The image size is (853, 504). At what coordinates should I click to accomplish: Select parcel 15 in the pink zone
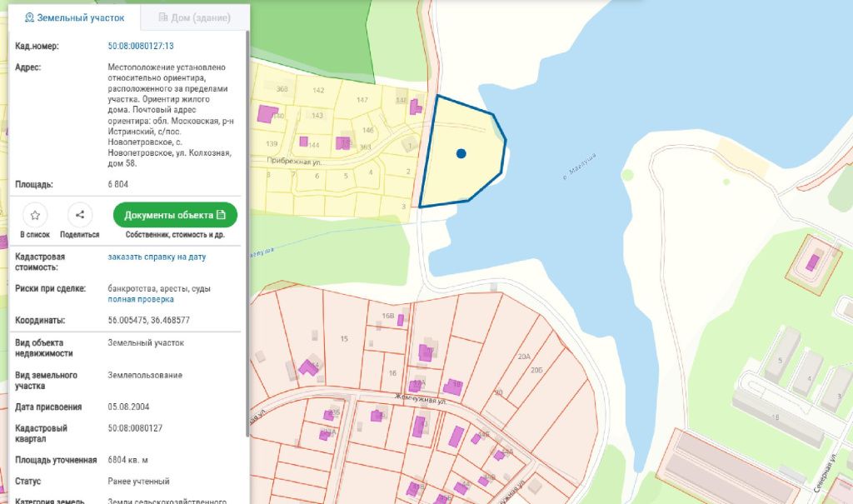(344, 338)
